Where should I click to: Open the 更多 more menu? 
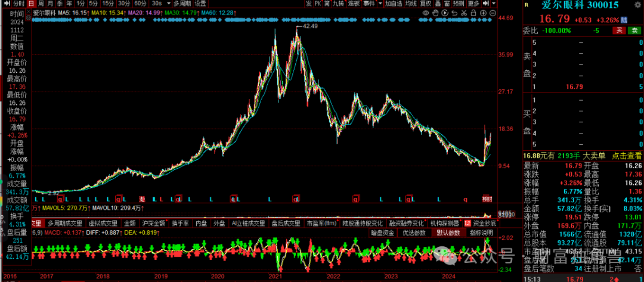(x=473, y=4)
